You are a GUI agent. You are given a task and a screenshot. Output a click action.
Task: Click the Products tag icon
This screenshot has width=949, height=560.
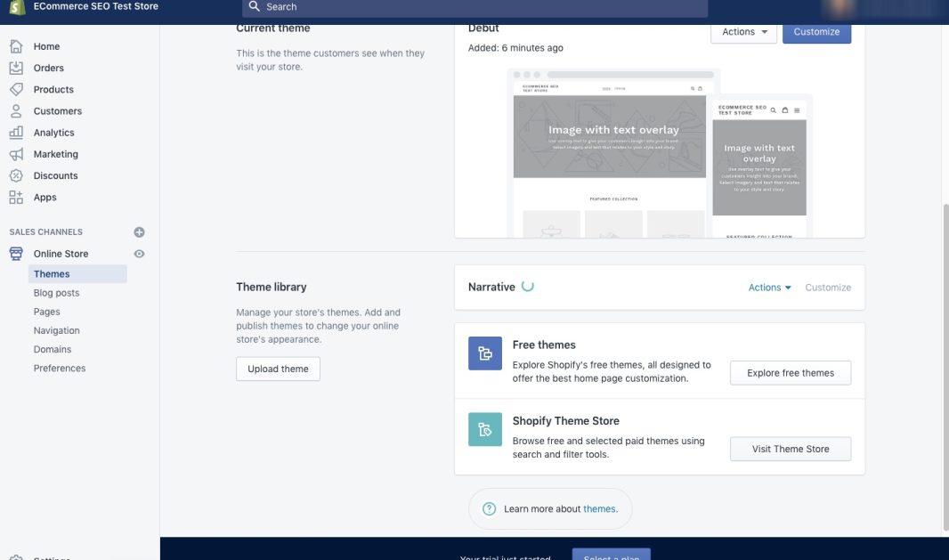(16, 89)
